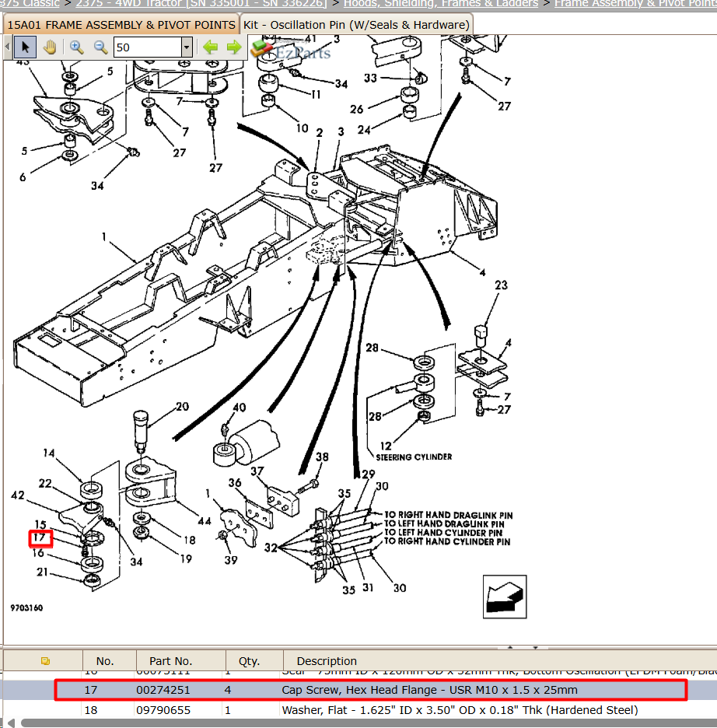Open Hoods, Shielding, Frames & Ladders breadcrumb

point(441,4)
